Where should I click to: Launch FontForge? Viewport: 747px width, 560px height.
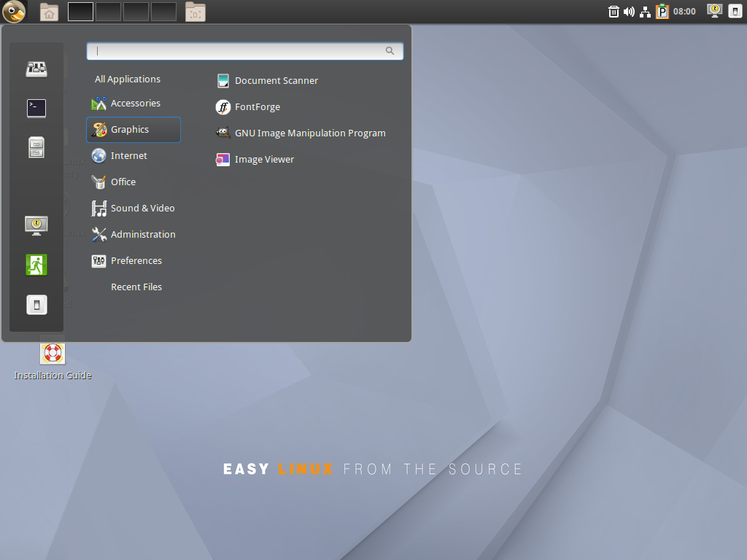pyautogui.click(x=248, y=107)
